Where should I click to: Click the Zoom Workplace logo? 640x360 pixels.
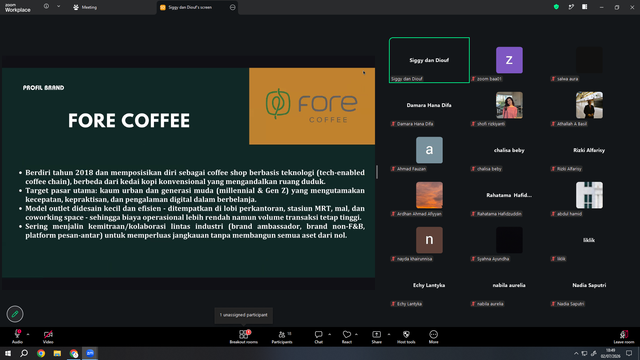pyautogui.click(x=18, y=8)
